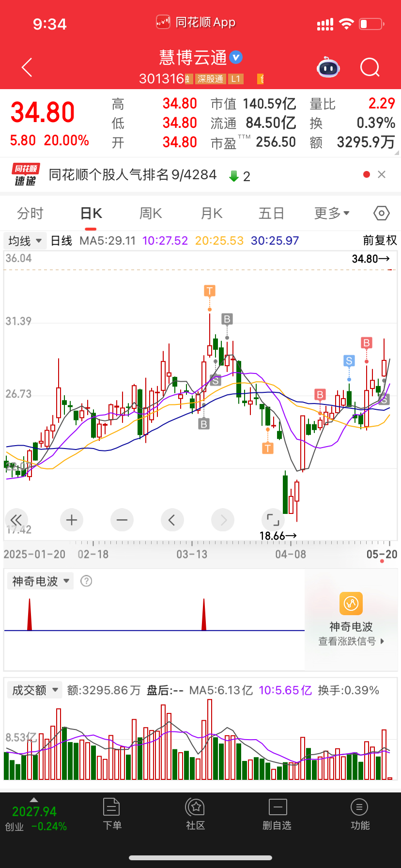Tap the blue S signal marker

pyautogui.click(x=349, y=360)
